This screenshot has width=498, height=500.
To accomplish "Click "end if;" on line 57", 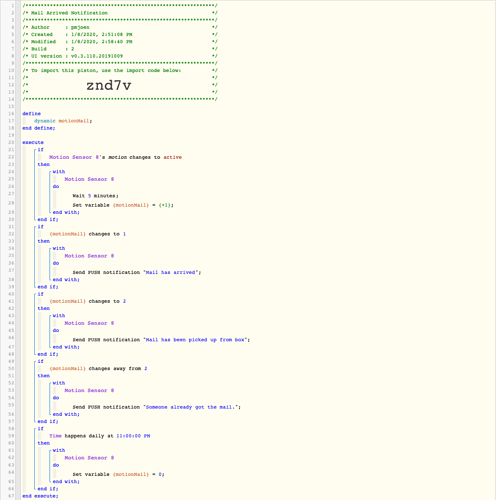I will click(x=48, y=421).
